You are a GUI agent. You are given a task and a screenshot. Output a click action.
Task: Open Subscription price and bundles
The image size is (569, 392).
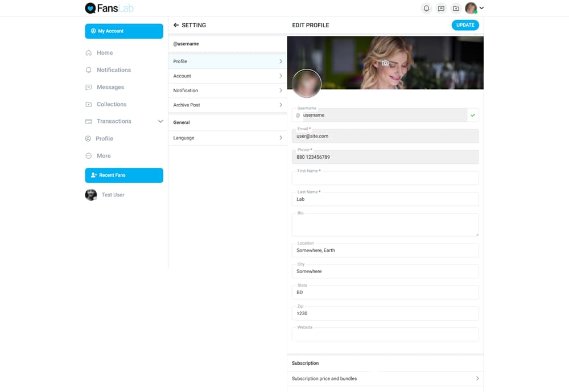click(x=385, y=378)
